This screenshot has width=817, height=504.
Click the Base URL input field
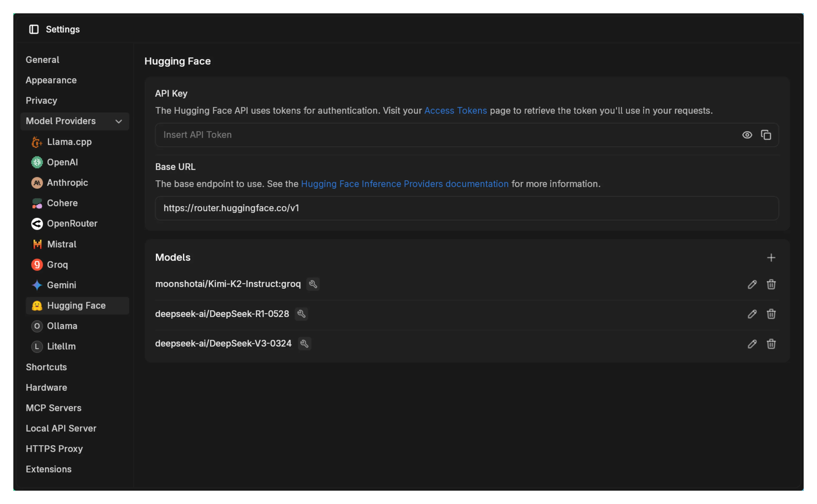467,208
